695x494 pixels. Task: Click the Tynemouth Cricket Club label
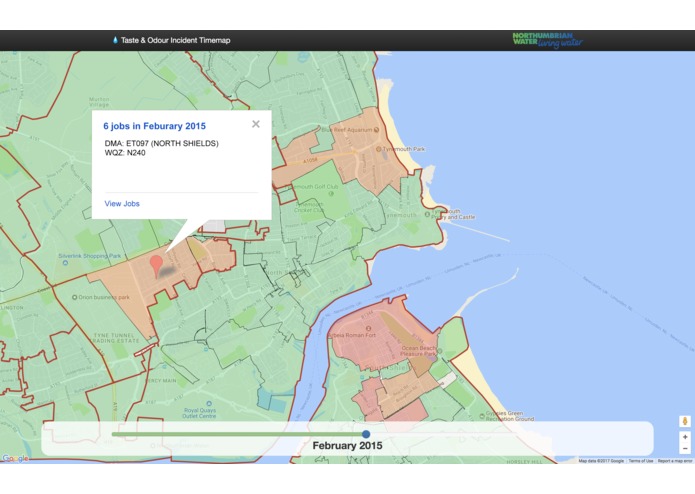(x=309, y=207)
